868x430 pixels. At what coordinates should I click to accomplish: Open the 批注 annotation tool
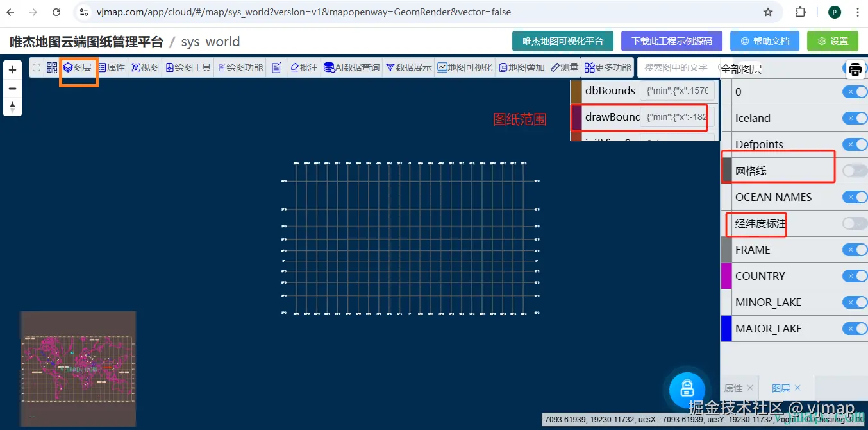pos(304,67)
